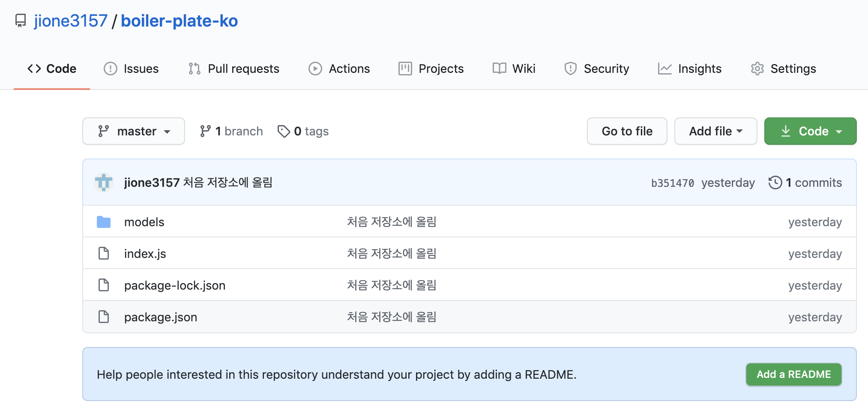Go to the Actions tab
Screen dimensions: 868x413
pos(339,69)
